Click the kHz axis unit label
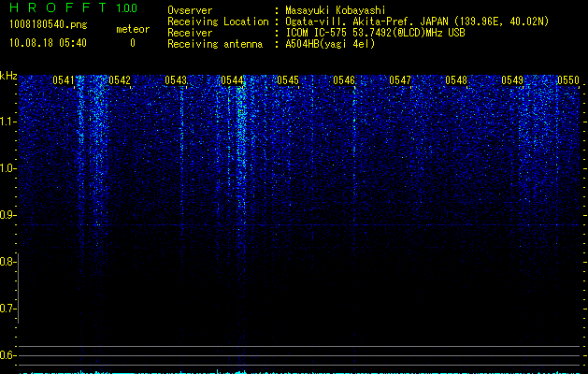The height and width of the screenshot is (374, 588). pyautogui.click(x=8, y=76)
